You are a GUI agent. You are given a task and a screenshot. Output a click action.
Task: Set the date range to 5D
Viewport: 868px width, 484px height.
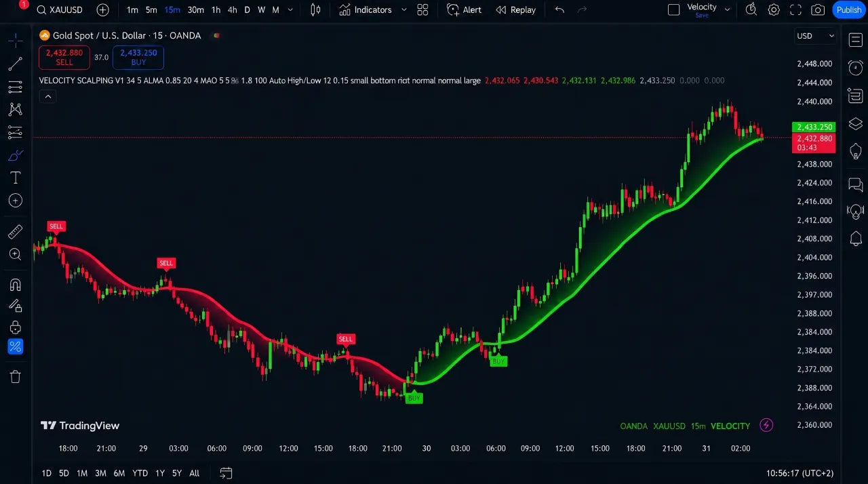[64, 473]
